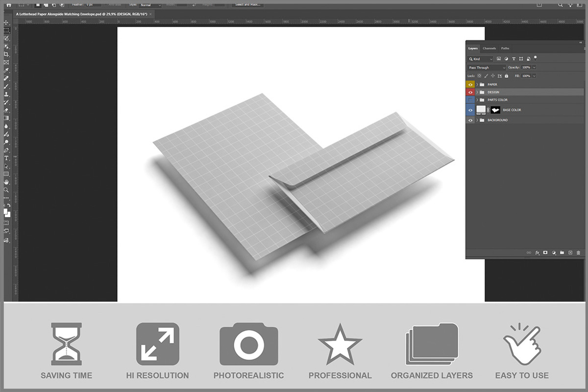Viewport: 588px width, 392px height.
Task: Hide the BASE COLOR layer with its eye icon
Action: coord(470,110)
